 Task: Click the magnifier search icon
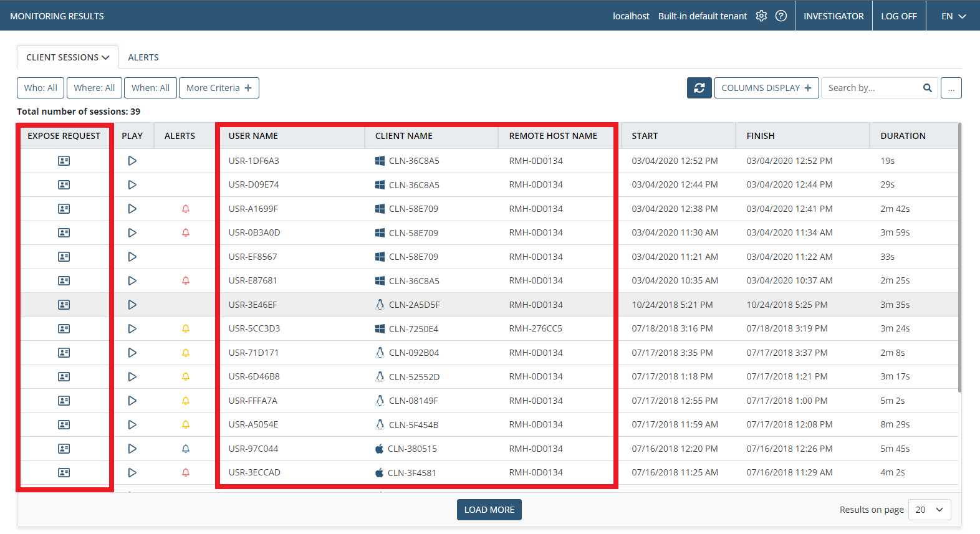[927, 88]
